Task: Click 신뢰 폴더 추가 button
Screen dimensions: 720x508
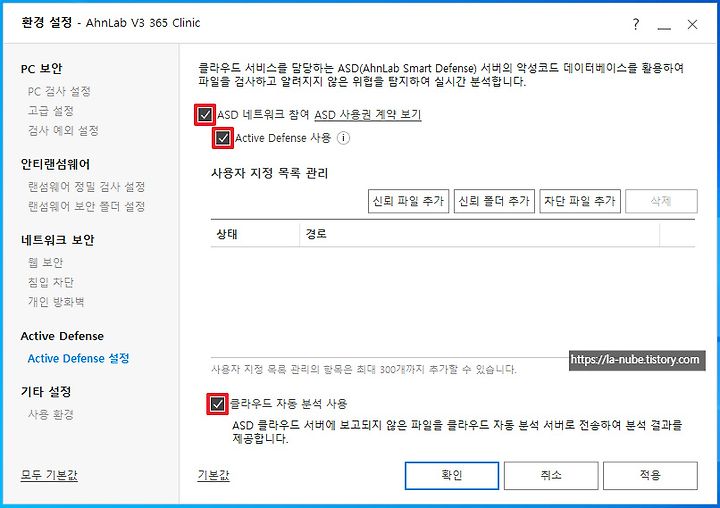Action: (494, 201)
